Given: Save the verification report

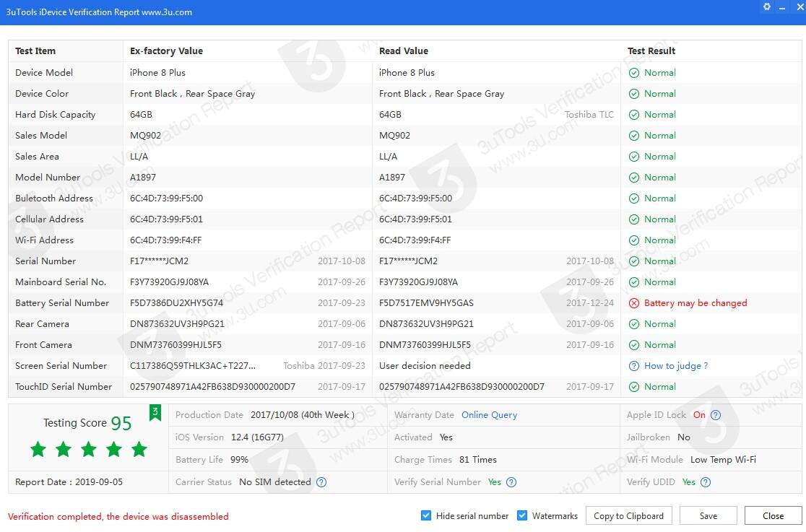Looking at the screenshot, I should (708, 515).
